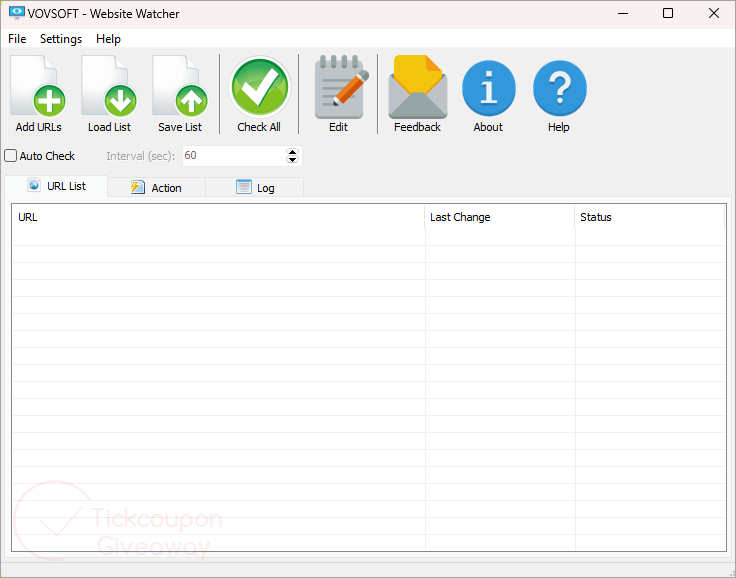The image size is (736, 578).
Task: Sort by the URL column header
Action: pyautogui.click(x=218, y=217)
